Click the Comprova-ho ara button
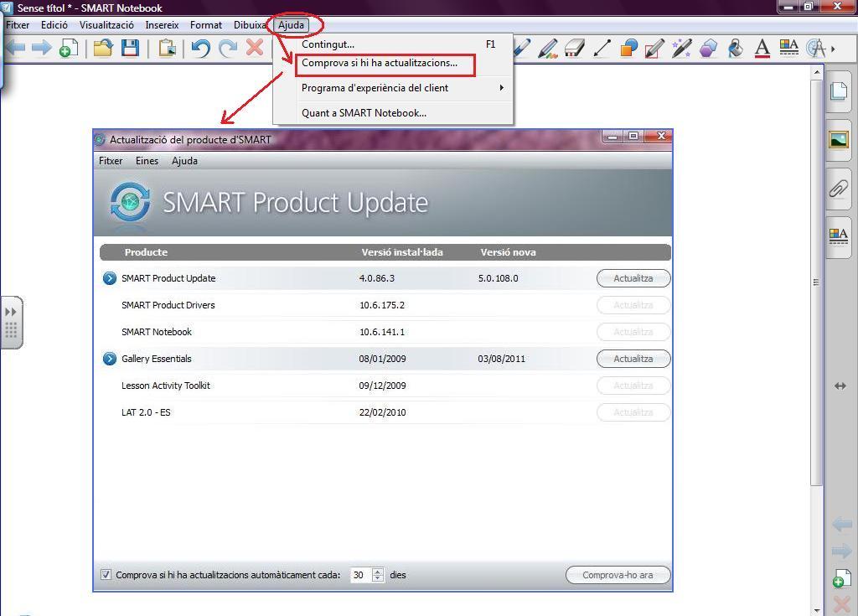Viewport: 858px width, 616px height. click(618, 575)
